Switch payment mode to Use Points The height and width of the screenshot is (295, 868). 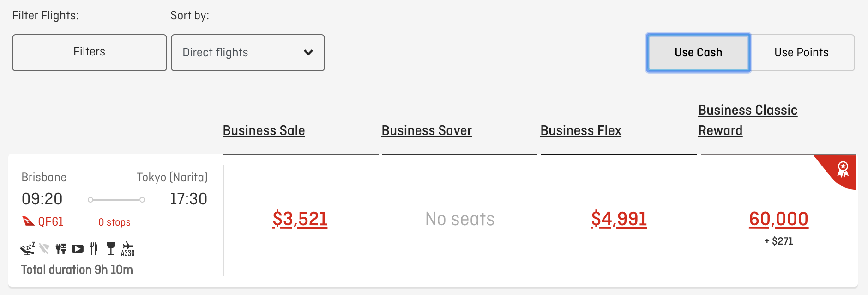click(x=802, y=52)
